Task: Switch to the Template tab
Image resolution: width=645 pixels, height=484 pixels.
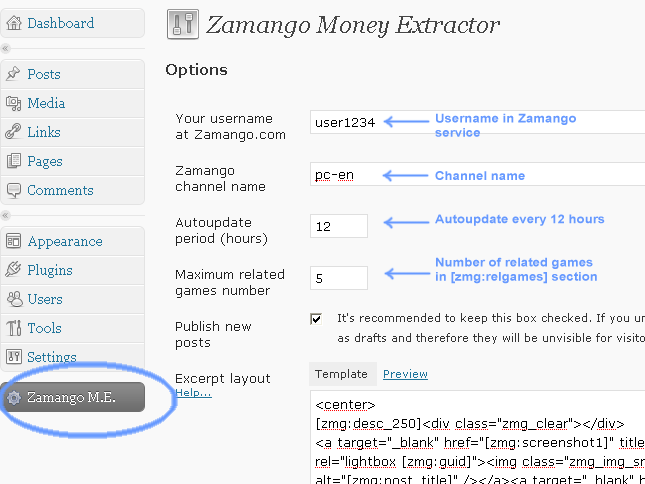Action: point(341,374)
